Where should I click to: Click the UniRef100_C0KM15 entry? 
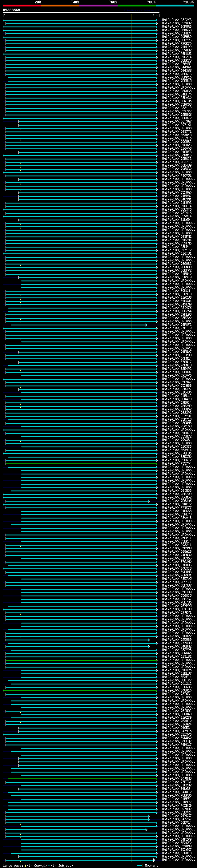177,155
